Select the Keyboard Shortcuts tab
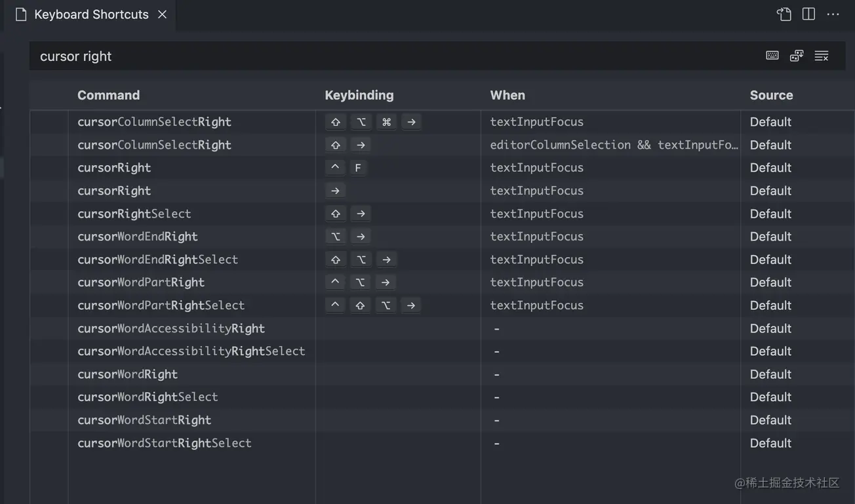 (91, 14)
